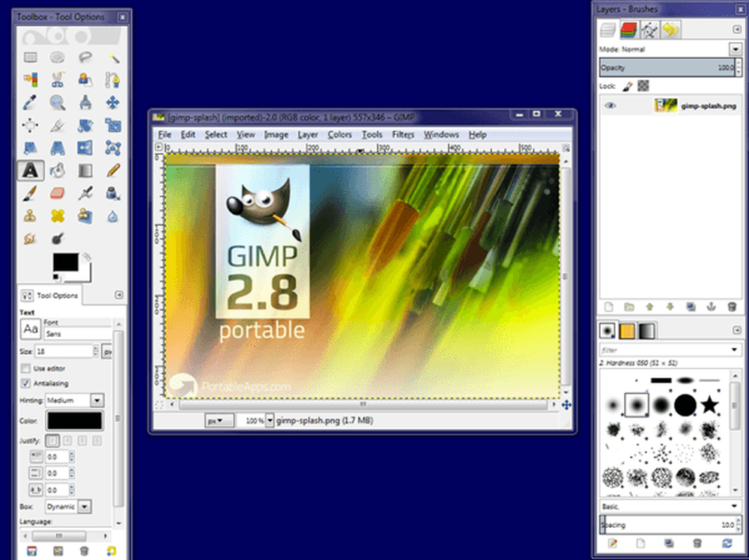Refresh brushes button
The image size is (749, 560).
click(727, 544)
